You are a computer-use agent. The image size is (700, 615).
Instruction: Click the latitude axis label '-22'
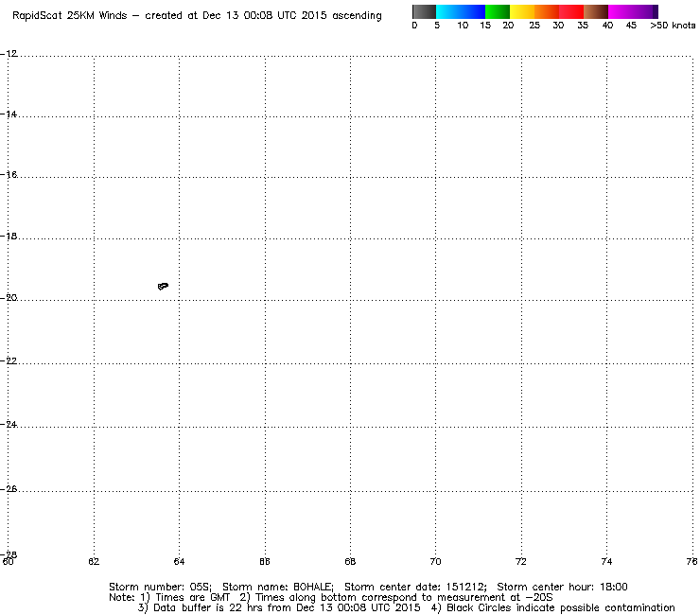point(9,360)
